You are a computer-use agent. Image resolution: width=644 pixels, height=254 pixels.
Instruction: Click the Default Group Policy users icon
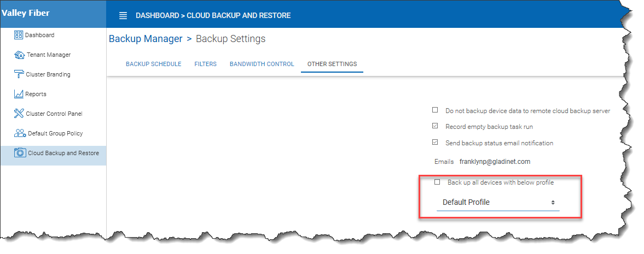[20, 133]
